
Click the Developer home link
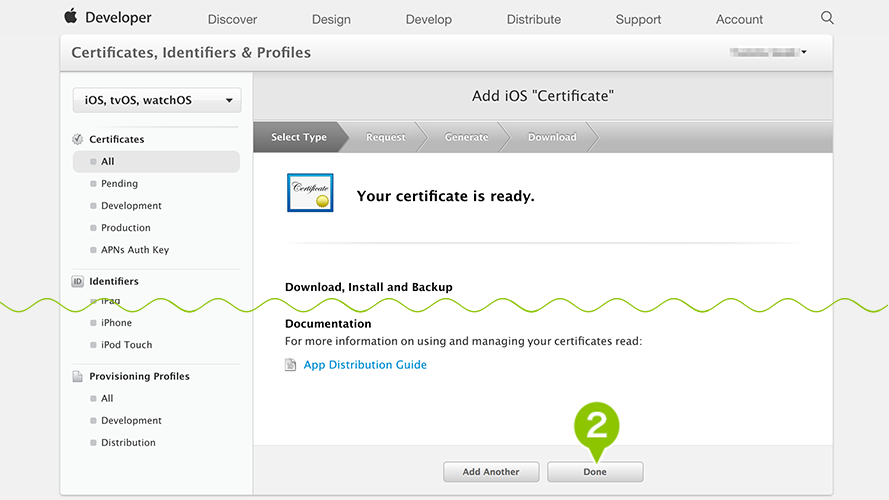[118, 18]
